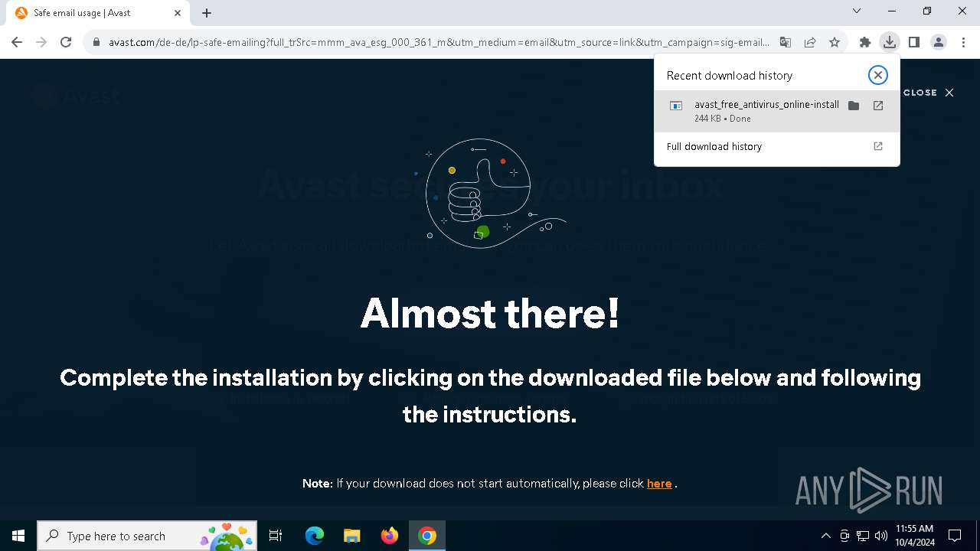Share this page icon
The width and height of the screenshot is (980, 551).
tap(810, 42)
